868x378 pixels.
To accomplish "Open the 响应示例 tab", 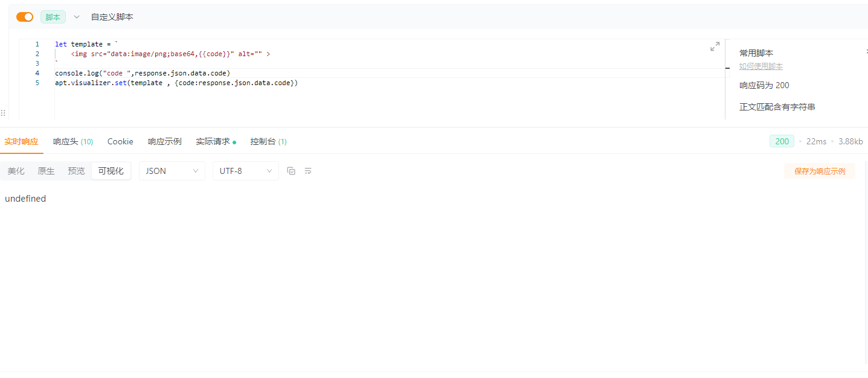I will (x=165, y=141).
